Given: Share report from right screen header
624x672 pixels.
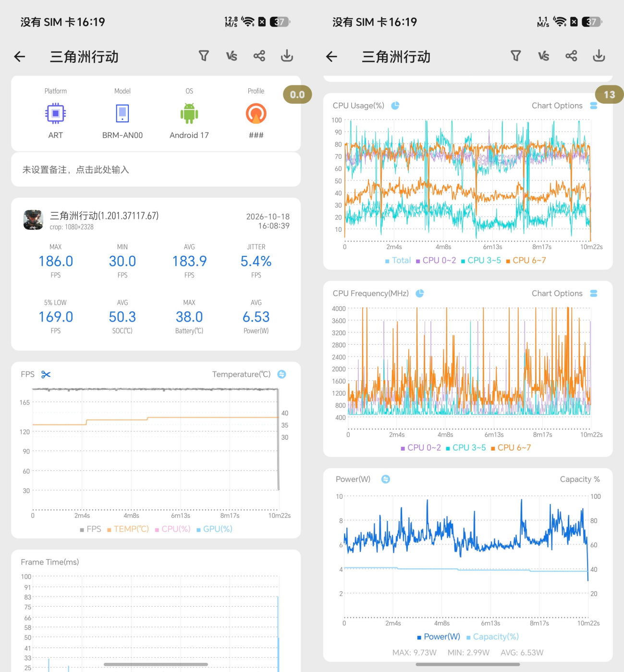Looking at the screenshot, I should pyautogui.click(x=571, y=56).
